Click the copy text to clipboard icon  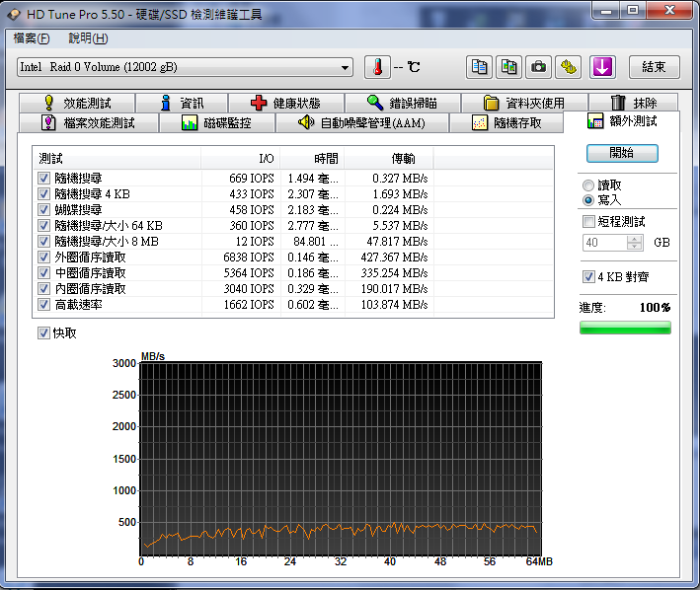pos(479,67)
